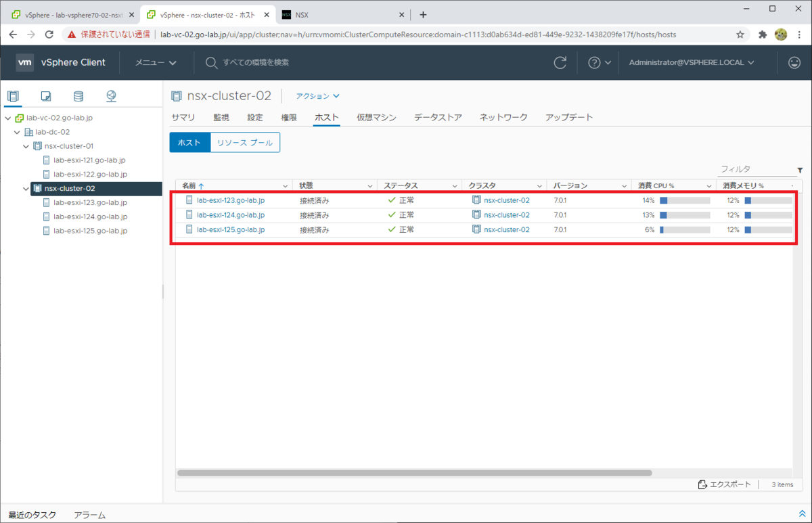
Task: Click the browser reload button
Action: point(49,34)
